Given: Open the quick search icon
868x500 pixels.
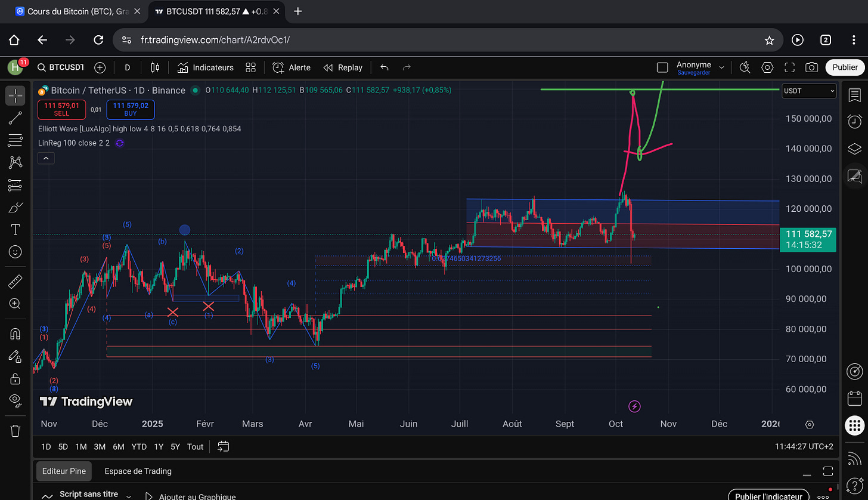Looking at the screenshot, I should pos(745,67).
